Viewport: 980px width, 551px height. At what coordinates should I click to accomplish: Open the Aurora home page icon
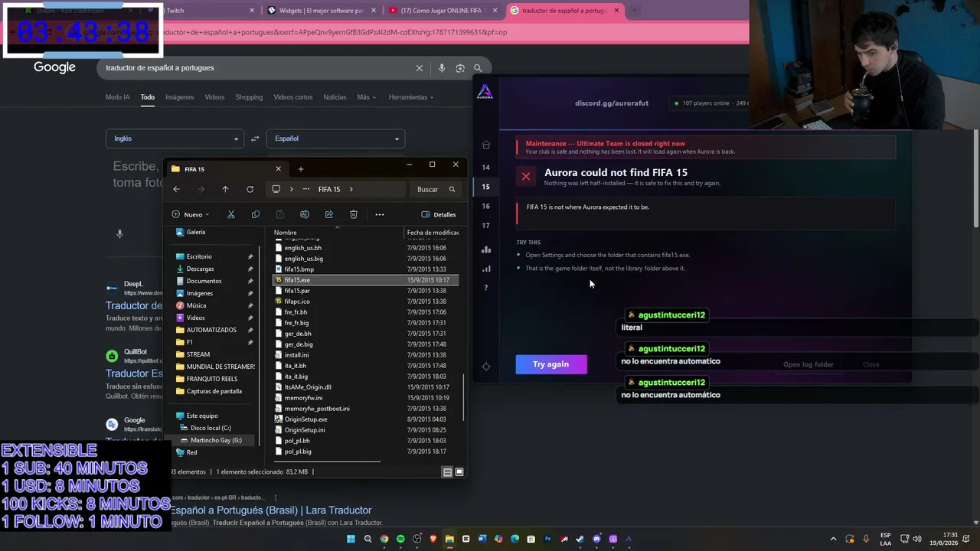485,145
